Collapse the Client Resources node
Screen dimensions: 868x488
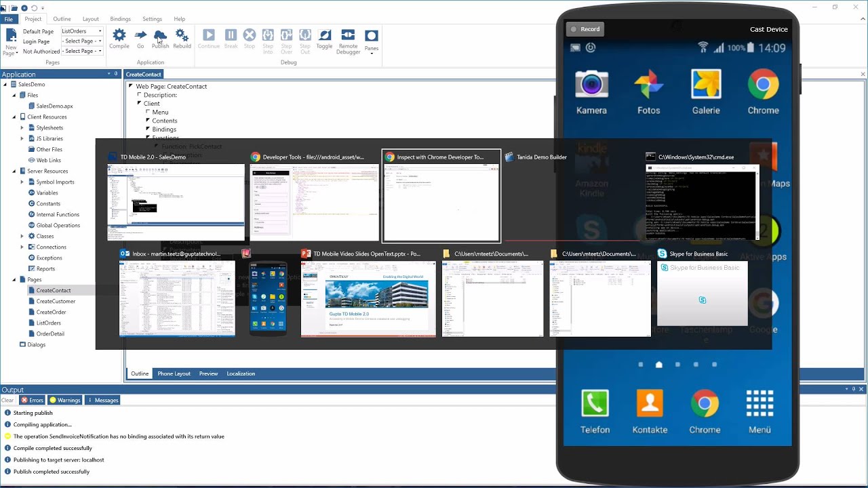14,117
